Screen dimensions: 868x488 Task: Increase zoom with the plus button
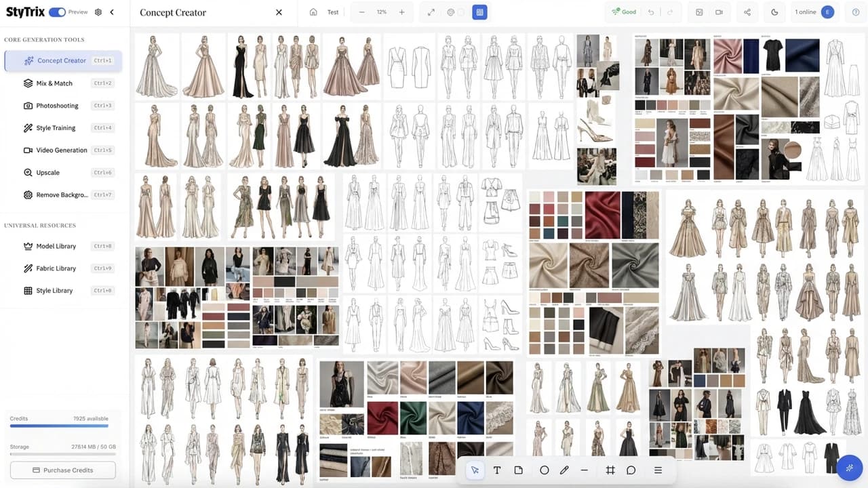pos(401,12)
